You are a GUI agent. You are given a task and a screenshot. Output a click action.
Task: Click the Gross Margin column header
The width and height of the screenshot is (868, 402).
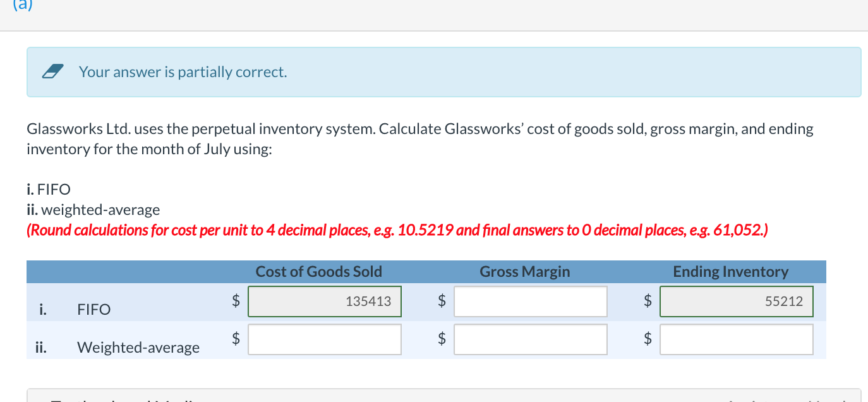click(x=525, y=271)
